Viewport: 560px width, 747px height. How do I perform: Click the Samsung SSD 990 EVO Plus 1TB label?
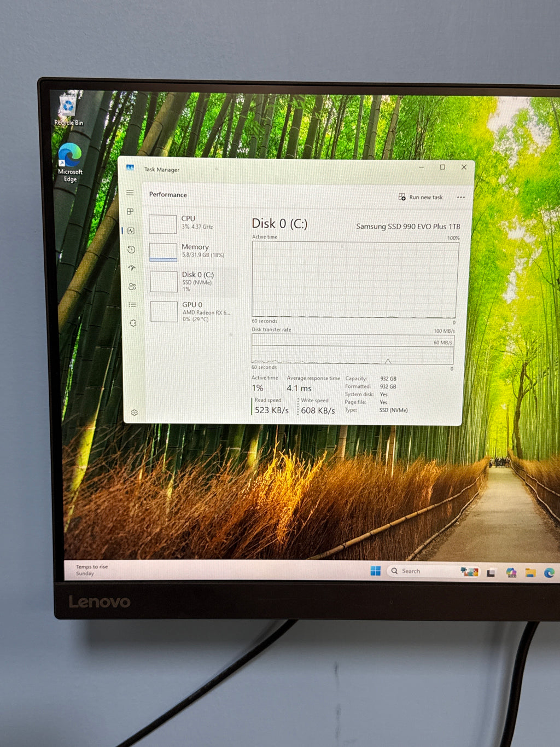(408, 227)
